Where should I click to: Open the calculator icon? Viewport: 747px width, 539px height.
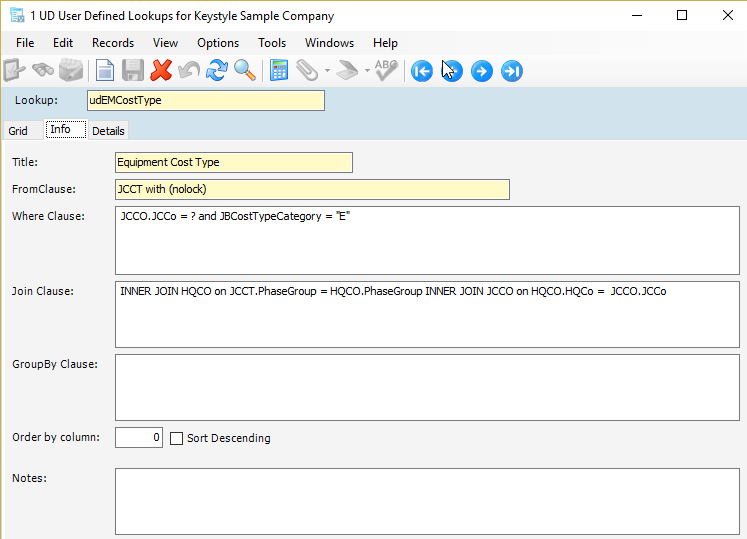click(279, 71)
